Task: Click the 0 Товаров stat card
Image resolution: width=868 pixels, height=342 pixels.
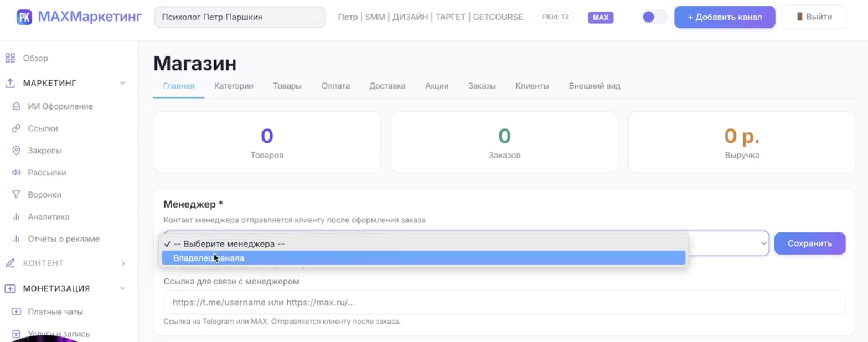Action: tap(267, 142)
